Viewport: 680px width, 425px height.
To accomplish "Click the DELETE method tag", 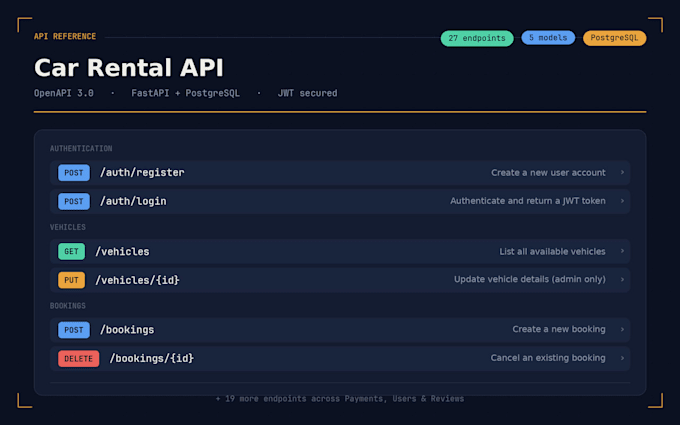I will (78, 359).
